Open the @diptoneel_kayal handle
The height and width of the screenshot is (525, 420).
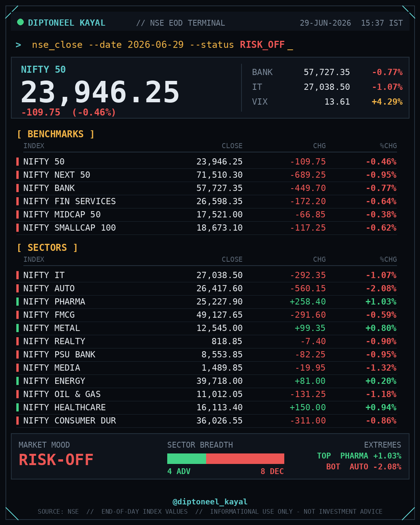pyautogui.click(x=210, y=502)
